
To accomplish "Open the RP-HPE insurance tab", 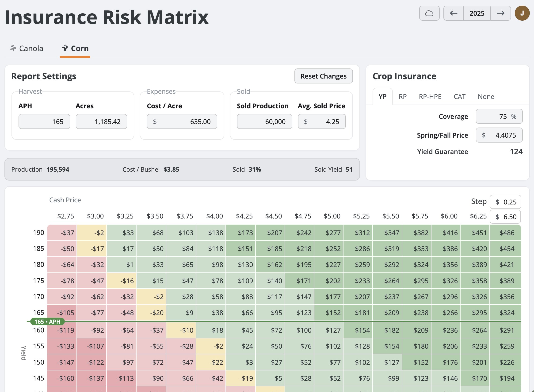I will (x=431, y=97).
